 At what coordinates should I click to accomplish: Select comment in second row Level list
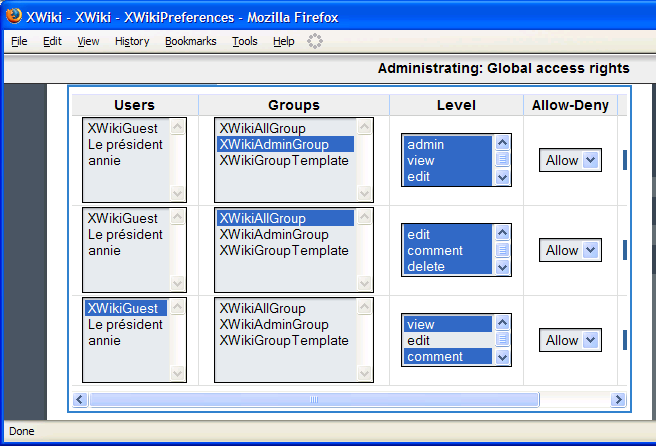pyautogui.click(x=448, y=250)
